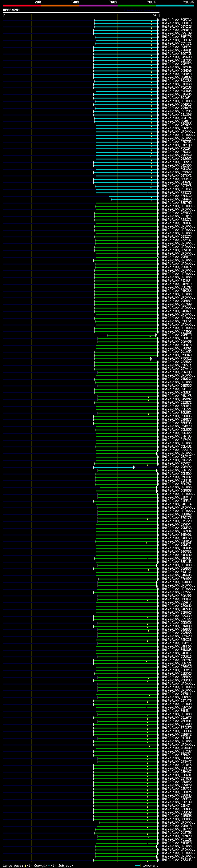The image size is (197, 868).
Task: Click the cyan ~100% identity legend segment
Action: (175, 6)
